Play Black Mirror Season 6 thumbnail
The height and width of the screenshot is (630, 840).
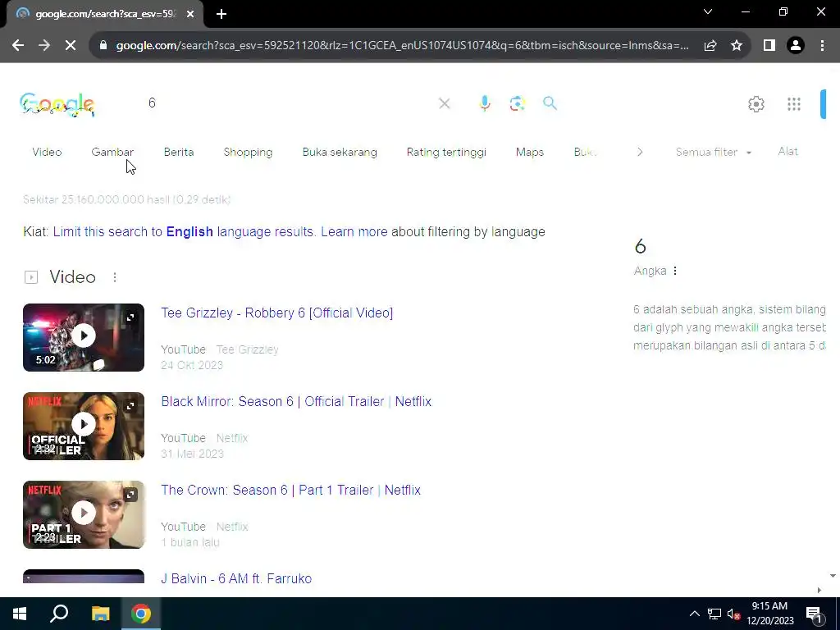click(84, 426)
